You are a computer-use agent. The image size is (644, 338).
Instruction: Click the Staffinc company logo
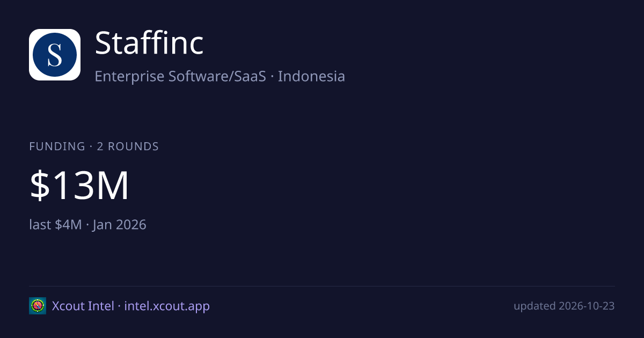coord(55,55)
